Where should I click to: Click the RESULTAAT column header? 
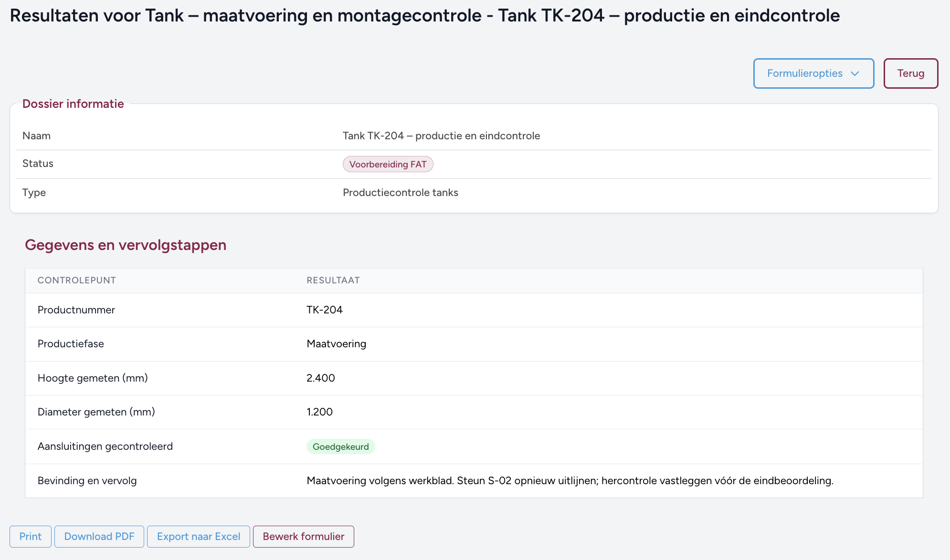coord(333,280)
